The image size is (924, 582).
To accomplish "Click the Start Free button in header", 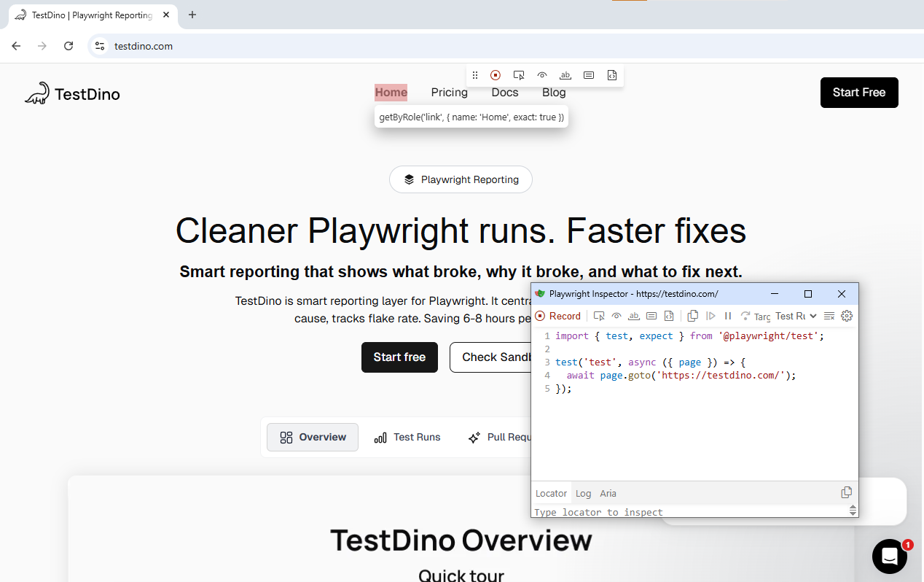I will [x=858, y=93].
